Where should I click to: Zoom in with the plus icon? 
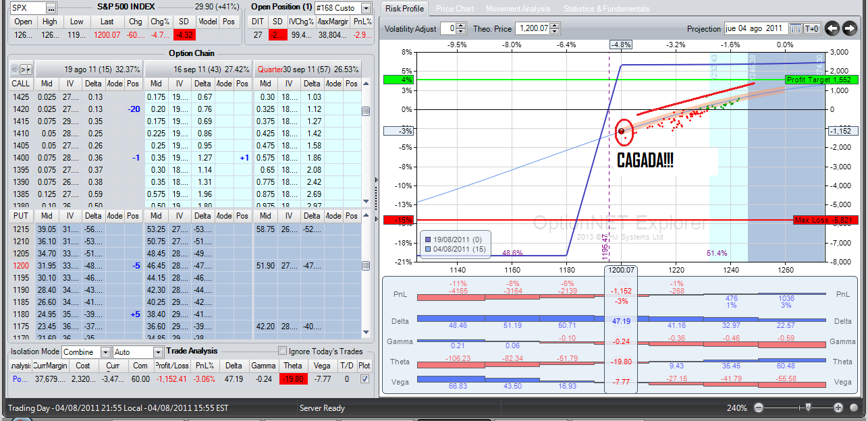(838, 408)
